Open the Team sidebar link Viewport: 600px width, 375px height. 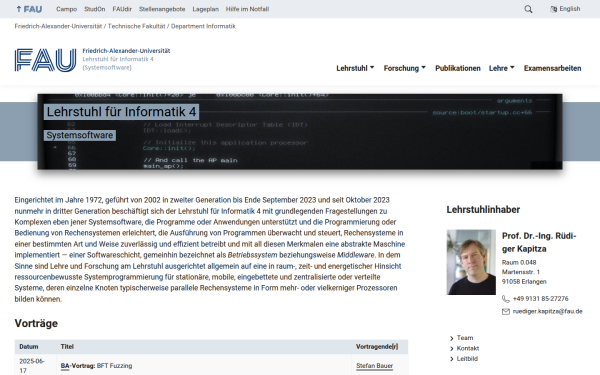(x=465, y=338)
